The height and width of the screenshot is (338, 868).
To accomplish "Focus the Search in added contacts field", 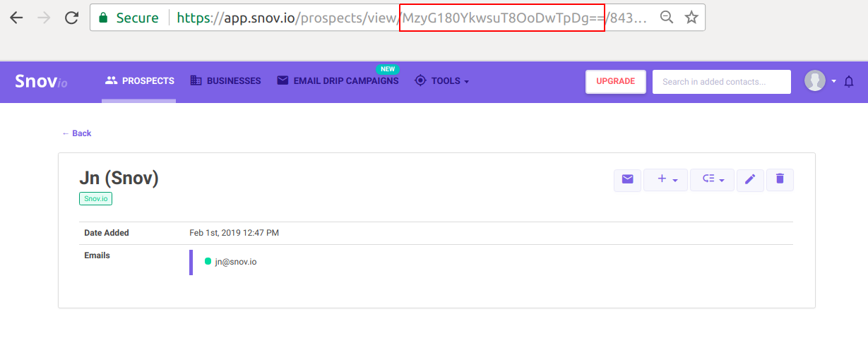I will click(x=721, y=82).
